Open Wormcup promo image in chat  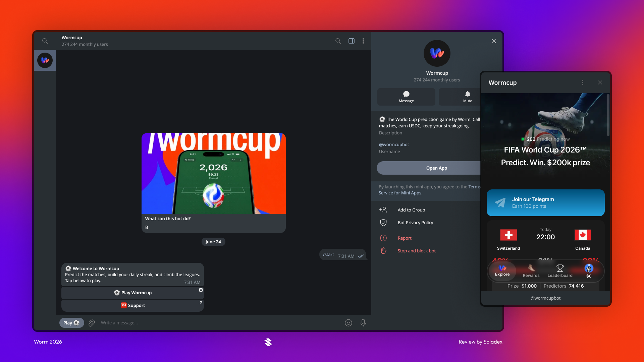(214, 173)
